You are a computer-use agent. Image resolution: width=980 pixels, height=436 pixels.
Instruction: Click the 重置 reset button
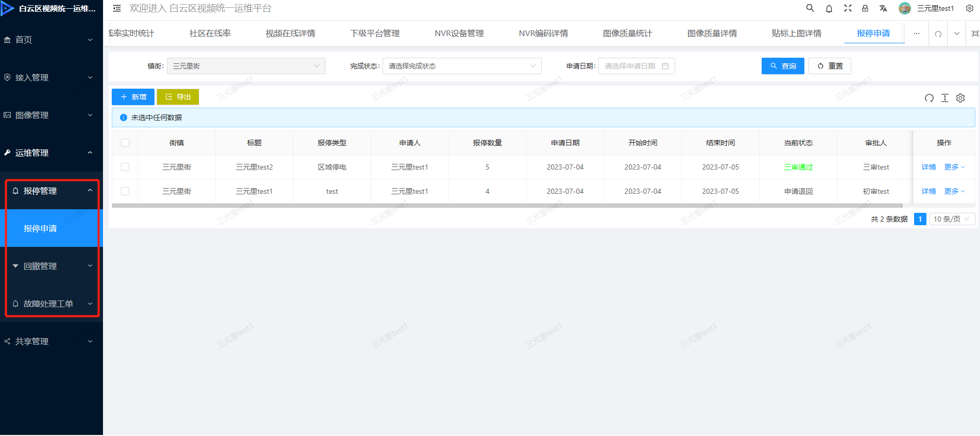pyautogui.click(x=830, y=66)
